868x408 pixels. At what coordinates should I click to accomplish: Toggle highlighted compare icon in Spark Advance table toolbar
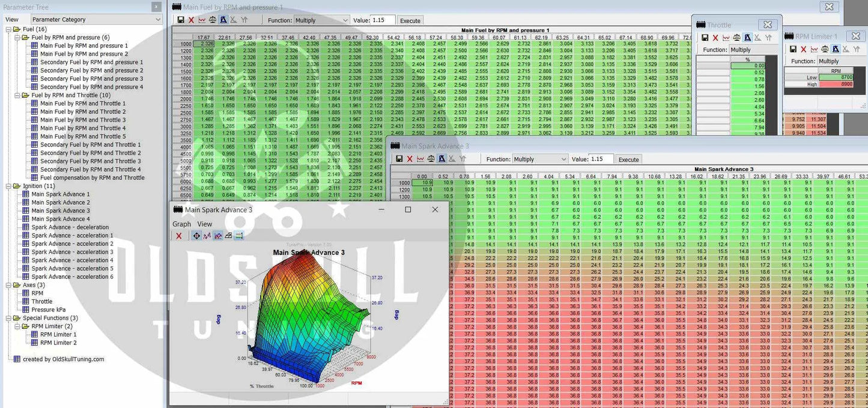[x=442, y=159]
